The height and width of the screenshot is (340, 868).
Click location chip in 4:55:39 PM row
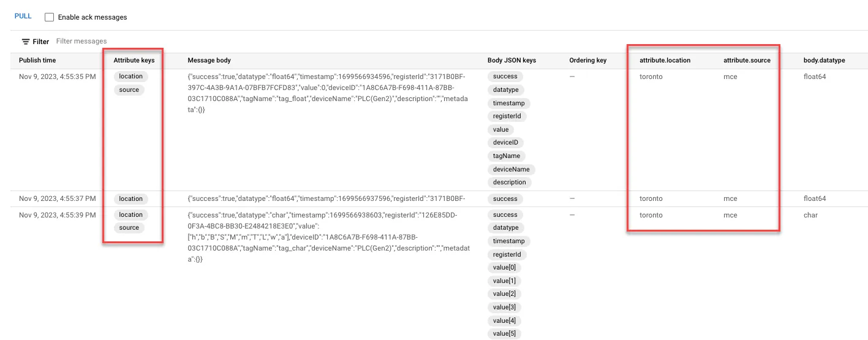tap(130, 214)
